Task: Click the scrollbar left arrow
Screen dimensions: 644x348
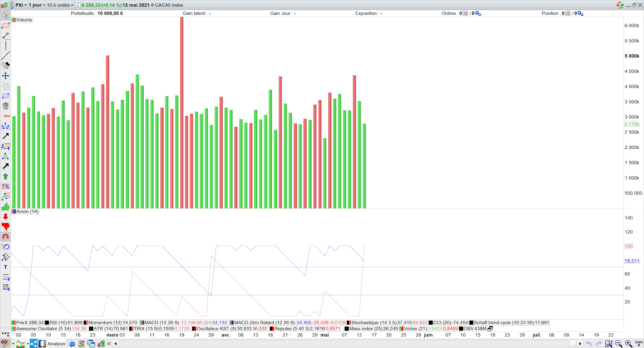Action: pos(116,344)
